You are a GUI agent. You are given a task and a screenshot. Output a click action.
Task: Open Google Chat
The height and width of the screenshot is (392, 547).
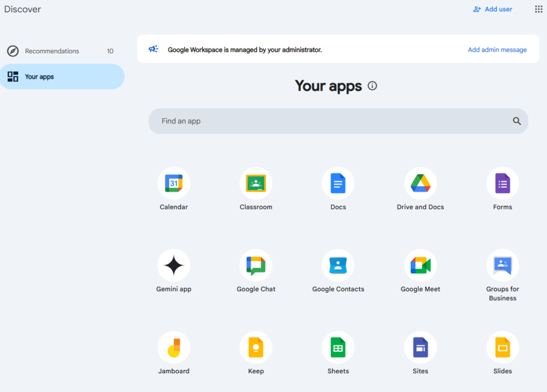point(256,266)
